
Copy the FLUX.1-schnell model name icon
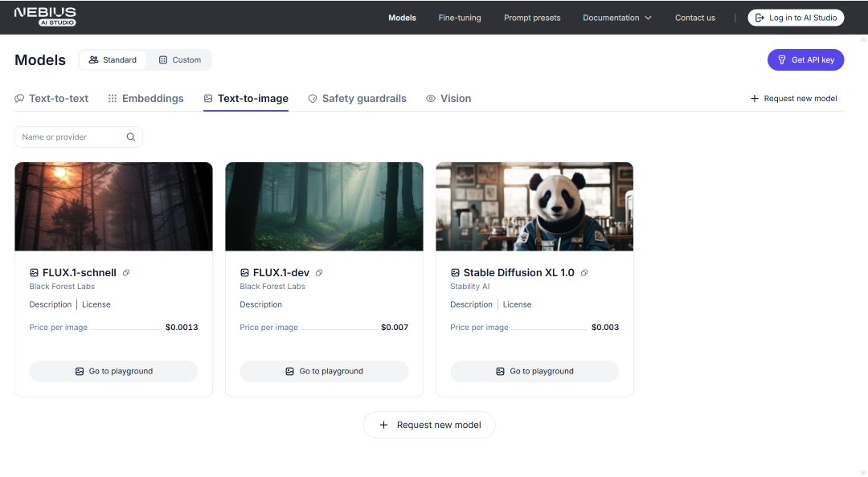[x=126, y=273]
